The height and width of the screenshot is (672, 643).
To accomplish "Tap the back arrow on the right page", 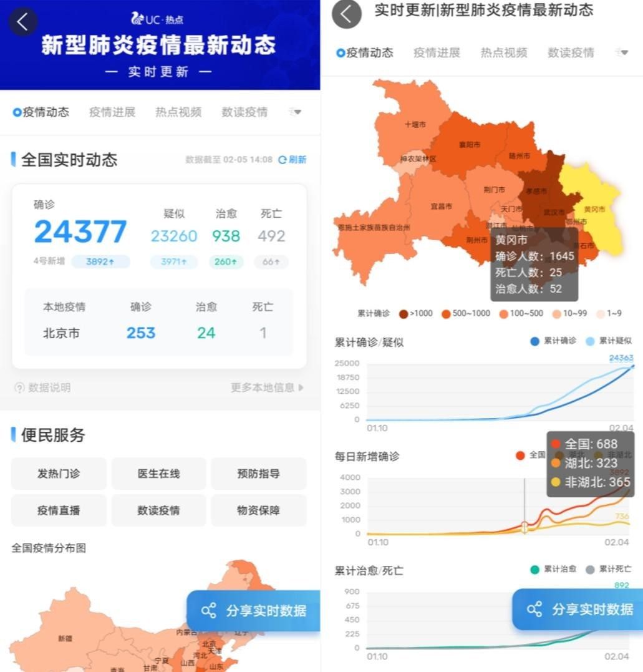I will [x=347, y=15].
